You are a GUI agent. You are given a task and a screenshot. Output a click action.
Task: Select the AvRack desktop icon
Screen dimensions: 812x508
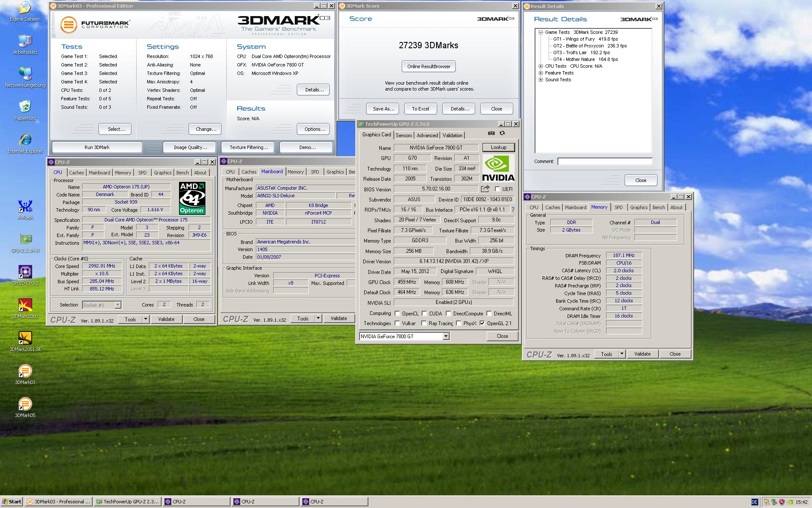coord(25,210)
